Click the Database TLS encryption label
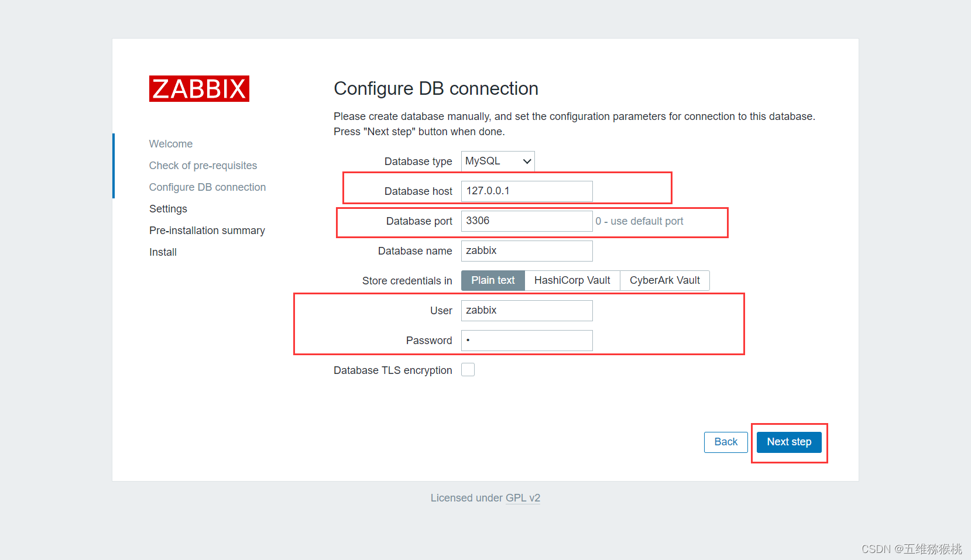The height and width of the screenshot is (560, 971). point(393,370)
